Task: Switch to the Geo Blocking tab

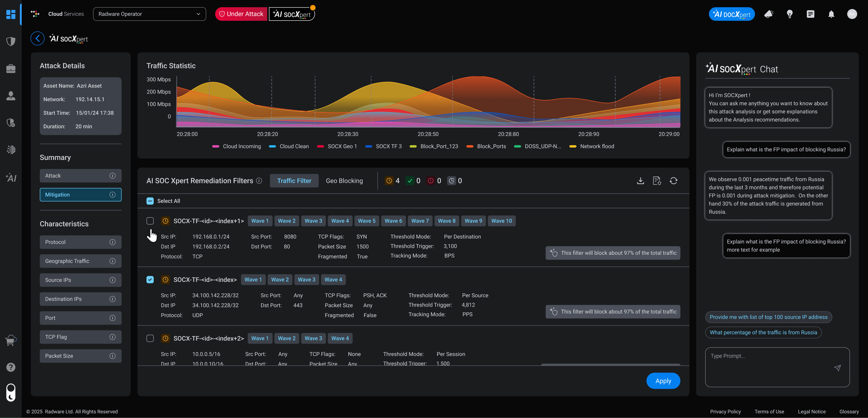Action: click(x=344, y=180)
